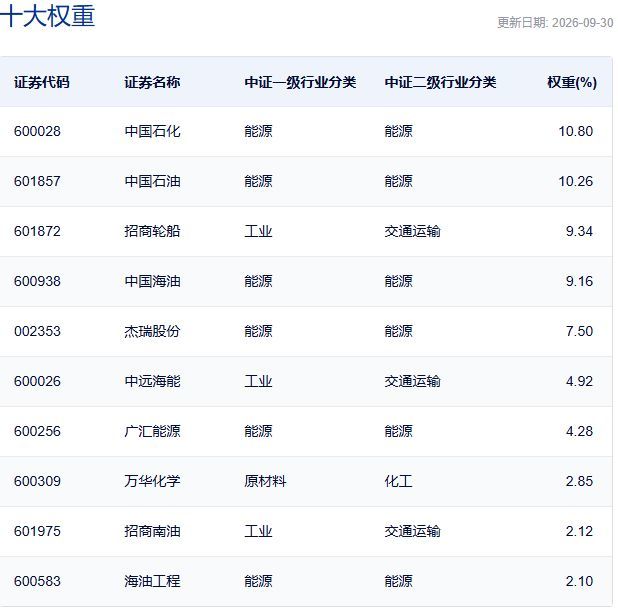Click 工业 in the 招商轮船 row

tap(258, 231)
